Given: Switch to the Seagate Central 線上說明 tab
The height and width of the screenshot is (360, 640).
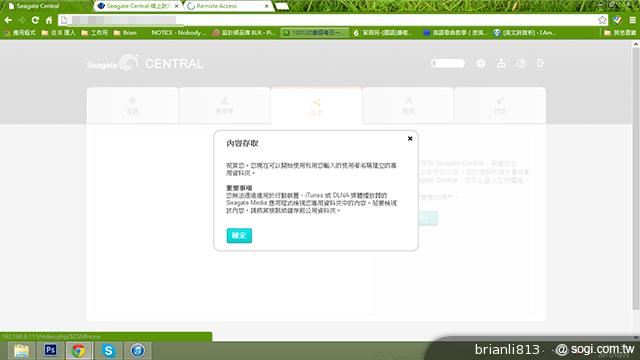Looking at the screenshot, I should point(139,6).
